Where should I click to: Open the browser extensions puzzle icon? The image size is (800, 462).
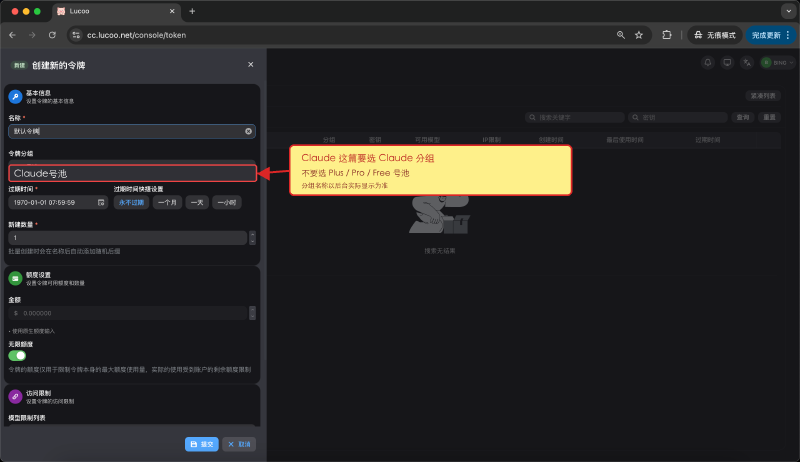click(x=667, y=35)
